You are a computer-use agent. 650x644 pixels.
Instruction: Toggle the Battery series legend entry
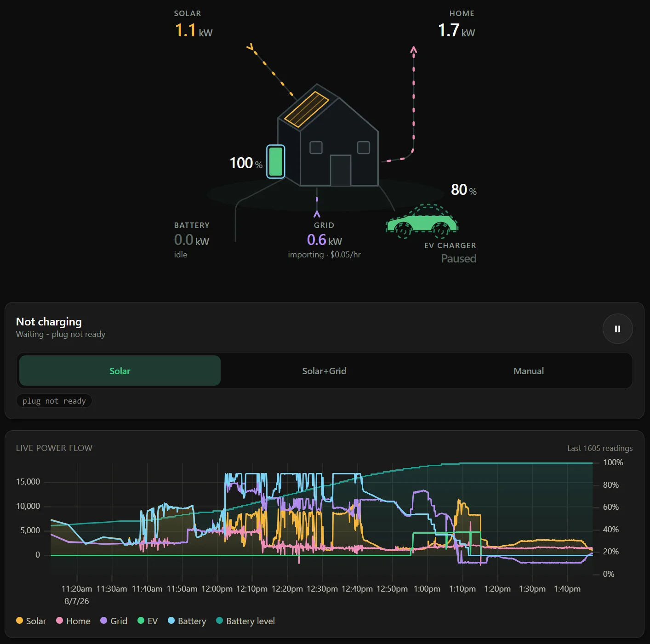(x=187, y=621)
